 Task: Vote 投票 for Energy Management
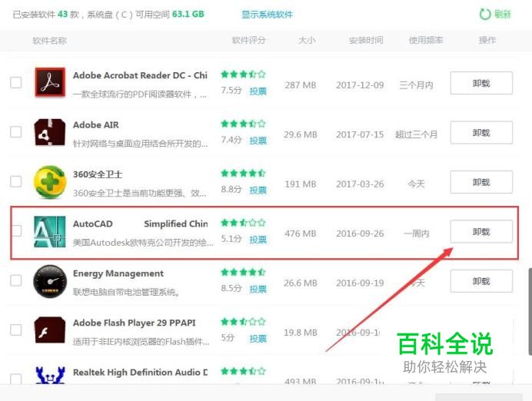[x=258, y=289]
